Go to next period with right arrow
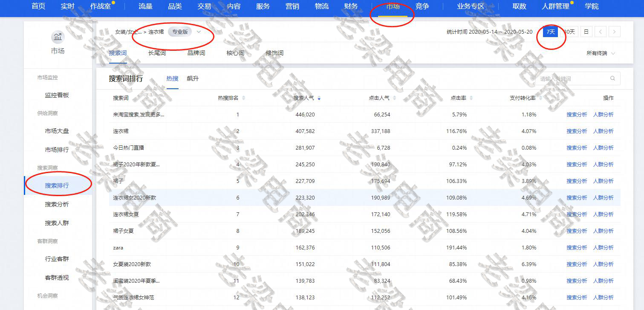Image resolution: width=644 pixels, height=310 pixels. 614,32
